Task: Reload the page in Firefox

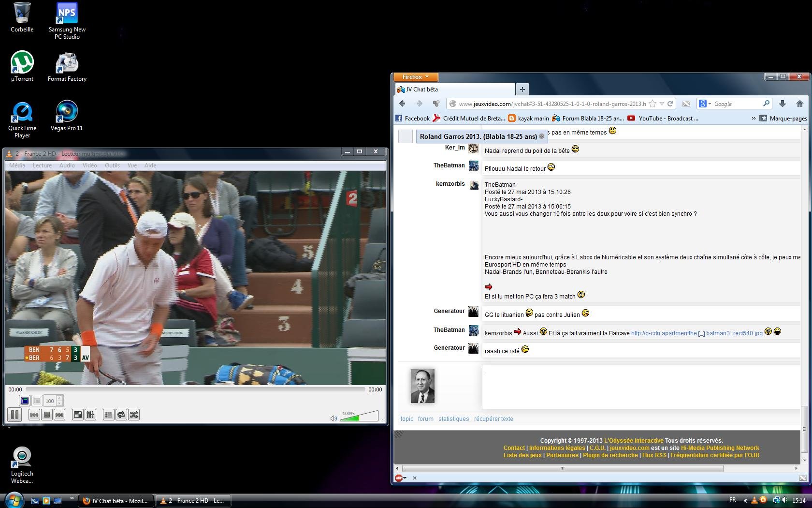Action: pyautogui.click(x=670, y=104)
